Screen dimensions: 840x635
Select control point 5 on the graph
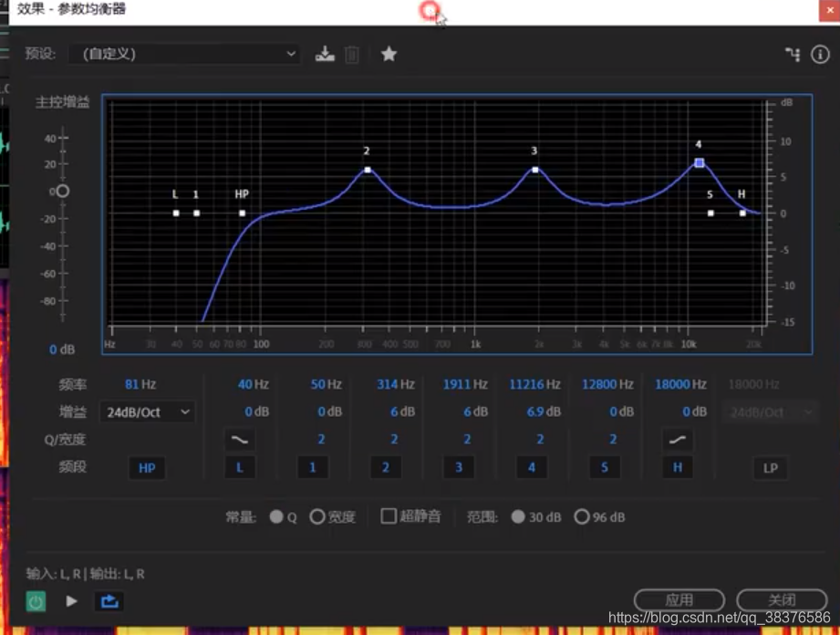(710, 213)
